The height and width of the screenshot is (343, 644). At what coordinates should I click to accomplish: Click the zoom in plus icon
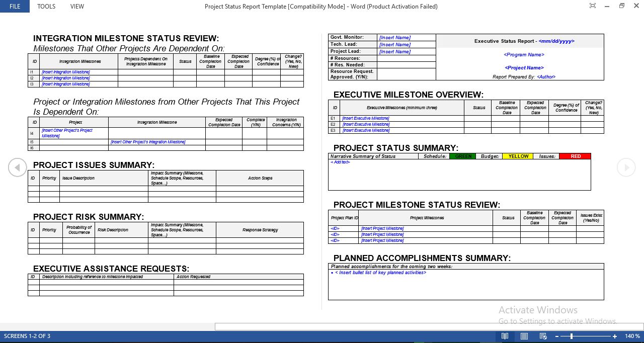coord(614,336)
